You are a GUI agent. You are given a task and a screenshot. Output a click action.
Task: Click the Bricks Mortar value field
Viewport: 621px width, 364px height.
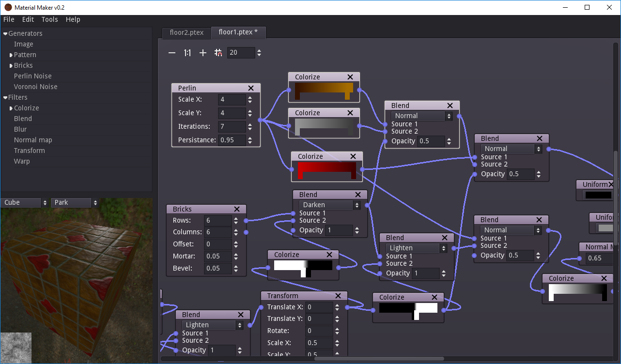coord(217,256)
